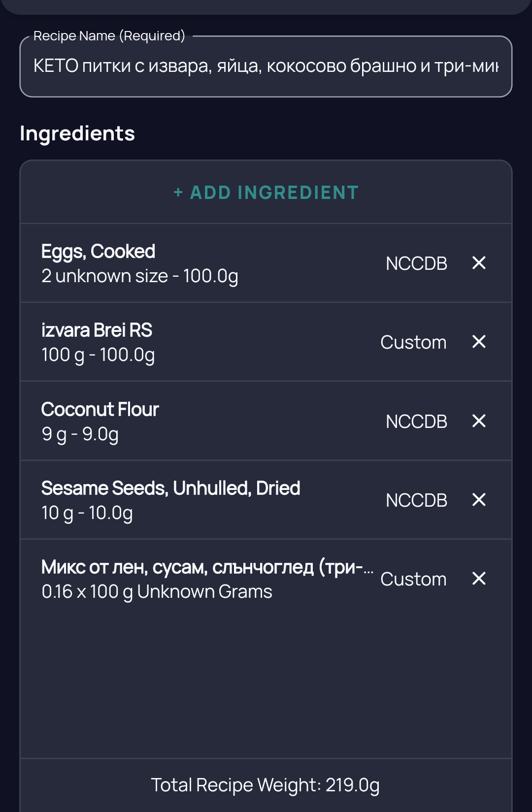
Task: Click the Custom label beside izvara Brei RS
Action: 413,342
